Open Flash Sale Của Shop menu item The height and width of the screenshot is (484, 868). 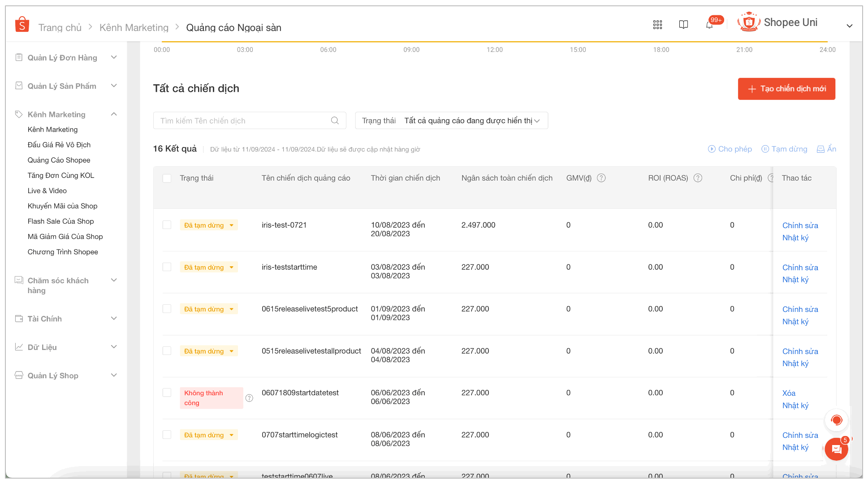click(x=60, y=221)
